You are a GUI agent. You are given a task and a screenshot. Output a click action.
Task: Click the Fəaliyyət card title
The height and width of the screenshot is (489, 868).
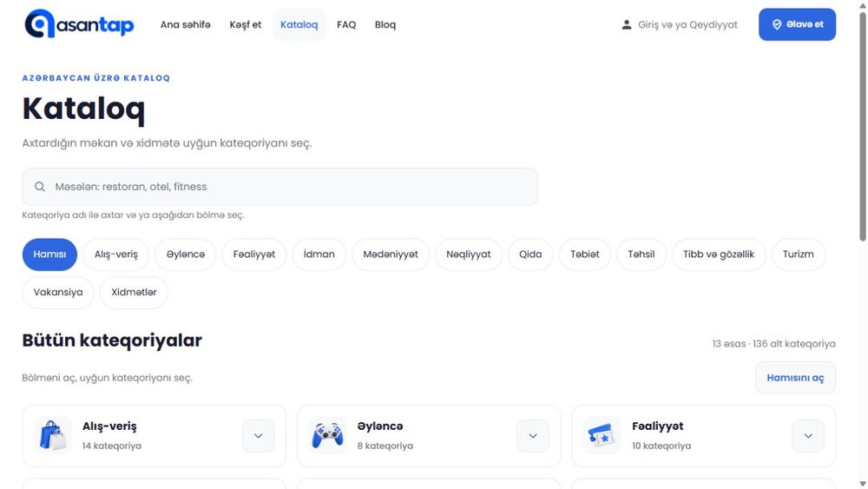(x=657, y=426)
